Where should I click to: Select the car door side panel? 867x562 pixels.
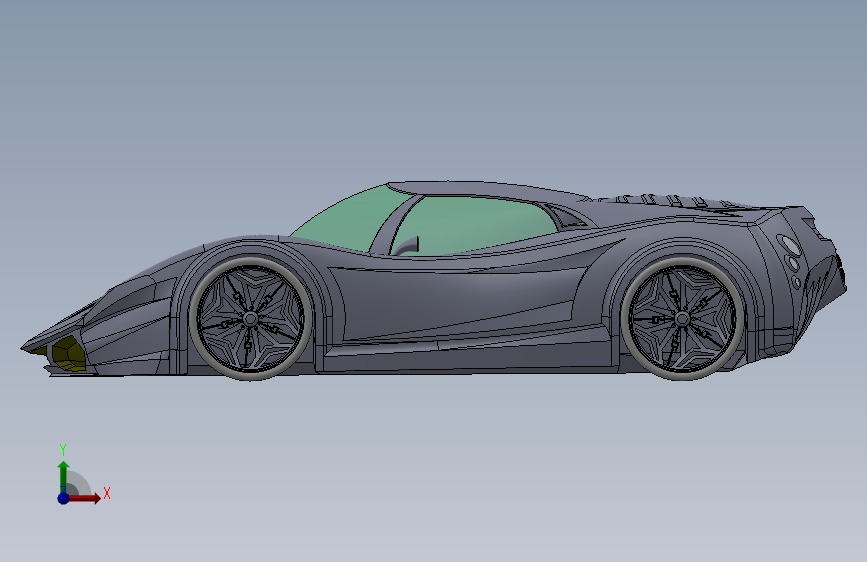coord(459,304)
